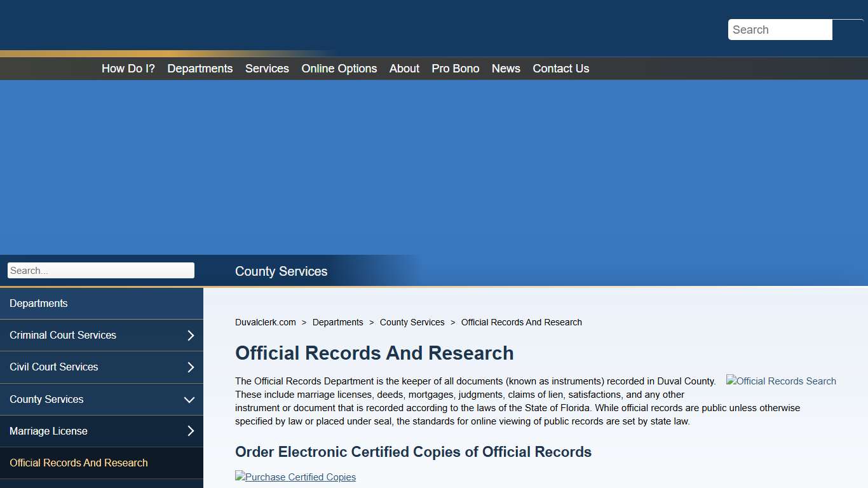The height and width of the screenshot is (488, 868).
Task: Click the County Services breadcrumb link
Action: click(412, 322)
